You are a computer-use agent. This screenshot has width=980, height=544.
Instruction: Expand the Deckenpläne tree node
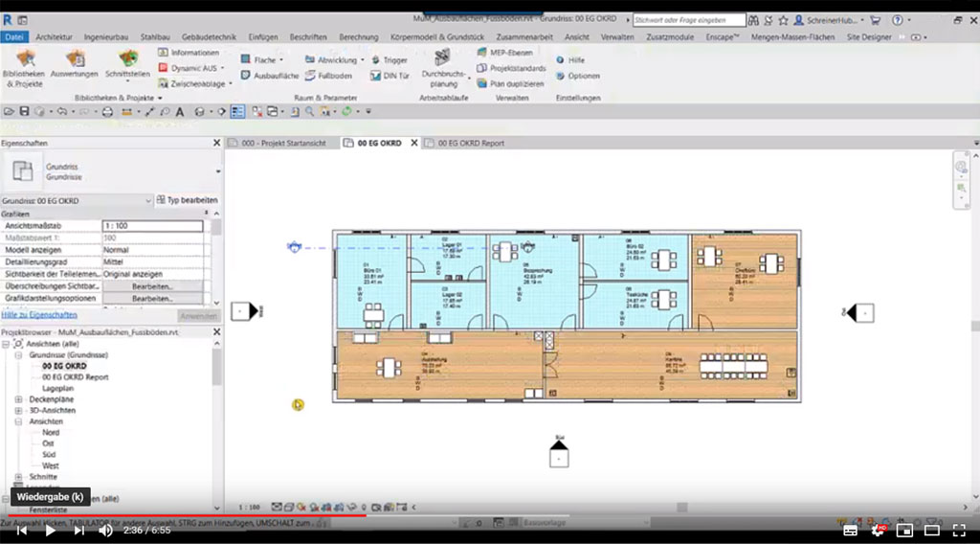point(19,399)
